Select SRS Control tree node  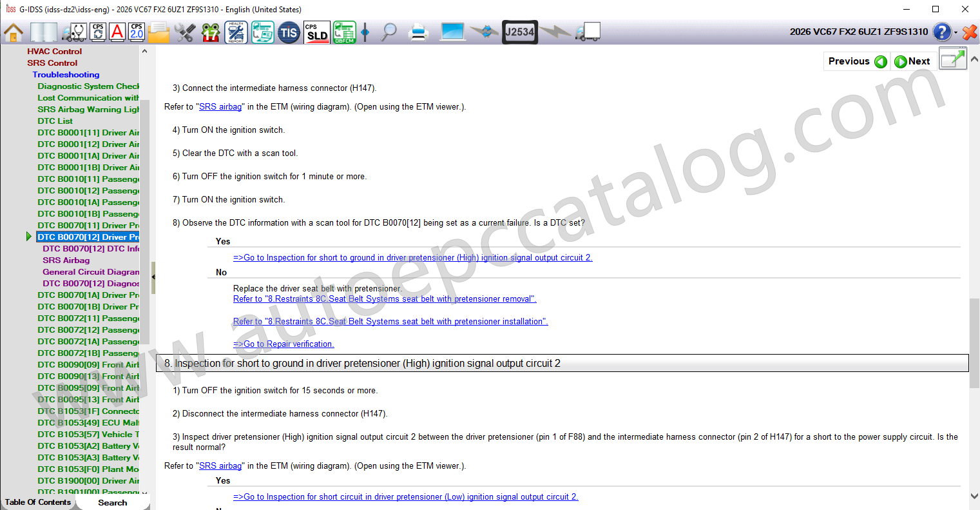[x=52, y=63]
